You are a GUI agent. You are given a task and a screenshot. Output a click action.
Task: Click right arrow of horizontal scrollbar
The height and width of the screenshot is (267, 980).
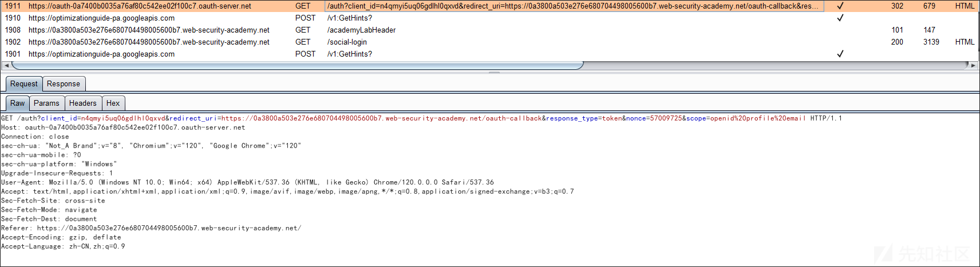(x=973, y=65)
